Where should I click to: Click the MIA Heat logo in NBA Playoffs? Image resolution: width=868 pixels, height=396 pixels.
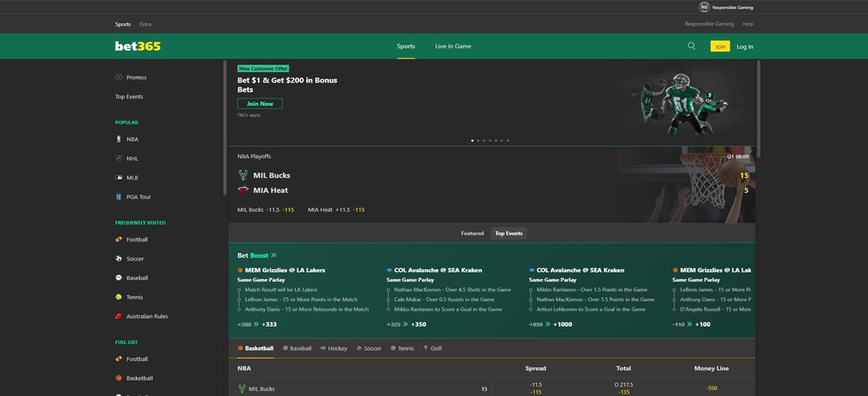pyautogui.click(x=242, y=190)
